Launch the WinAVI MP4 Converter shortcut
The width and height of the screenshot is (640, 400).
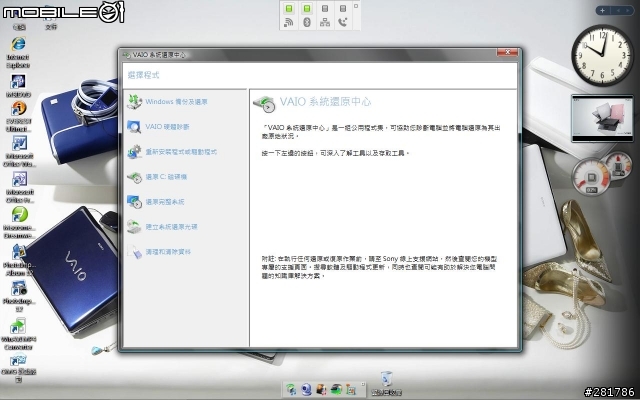pos(18,334)
